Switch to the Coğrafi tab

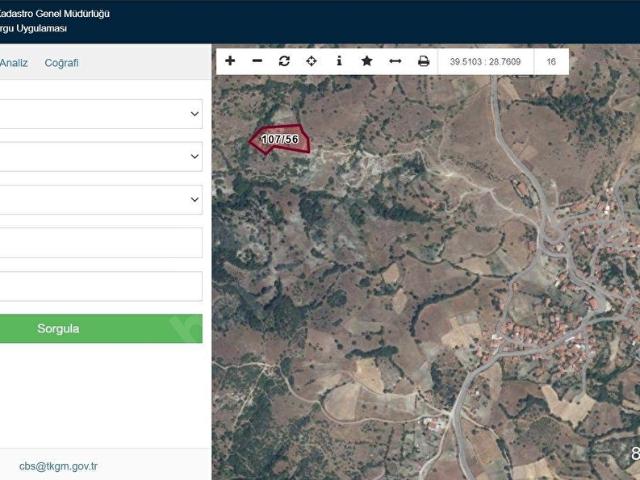click(62, 63)
